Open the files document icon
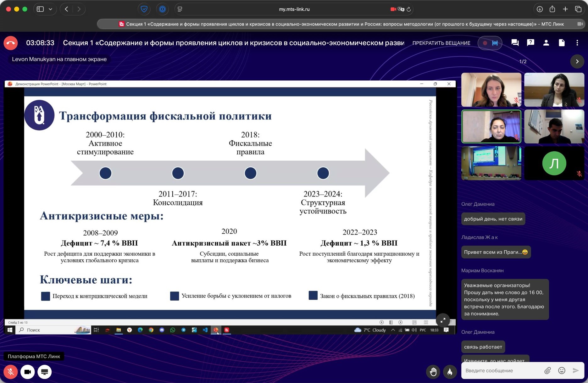The image size is (588, 383). pos(562,43)
